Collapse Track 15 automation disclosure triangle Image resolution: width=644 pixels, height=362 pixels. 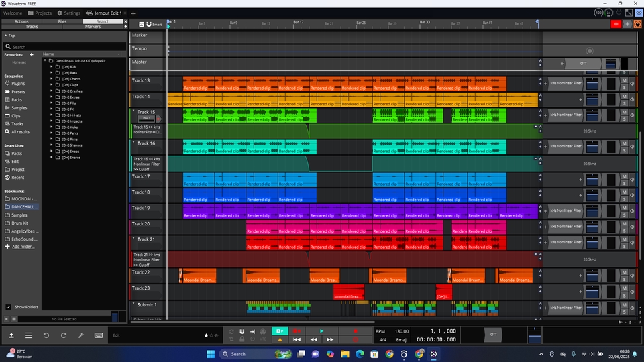134,111
